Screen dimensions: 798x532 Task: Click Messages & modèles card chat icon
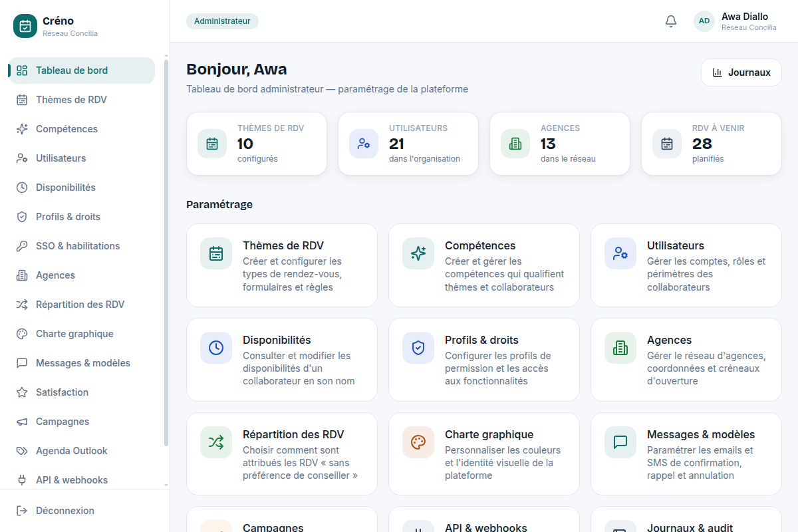[620, 442]
